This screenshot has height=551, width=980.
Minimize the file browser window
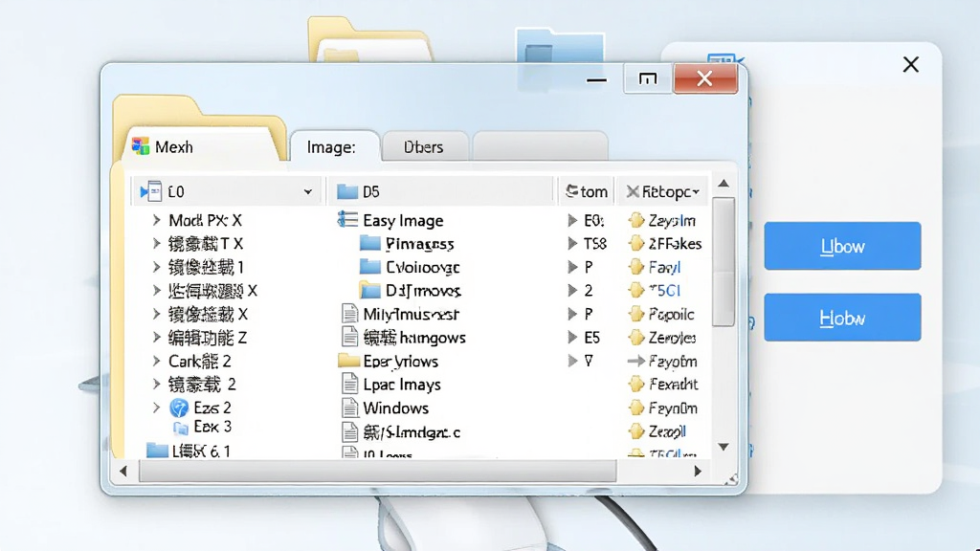click(596, 80)
